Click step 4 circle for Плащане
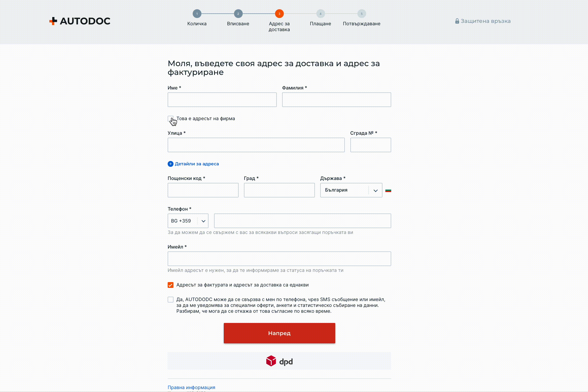The height and width of the screenshot is (392, 588). click(320, 14)
